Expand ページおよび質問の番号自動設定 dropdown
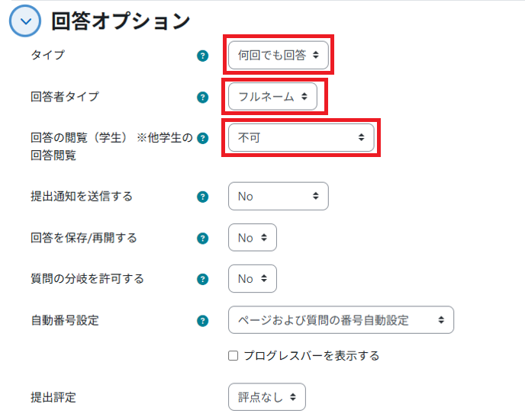 (340, 321)
